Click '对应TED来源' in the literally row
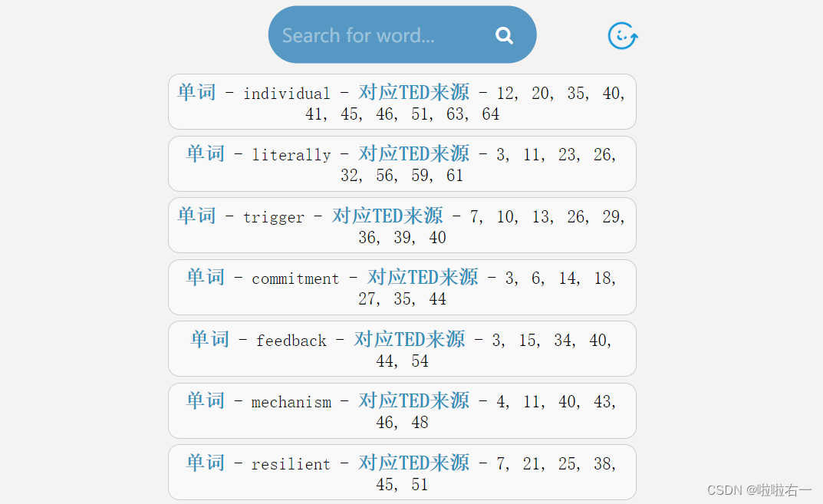823x504 pixels. pos(413,154)
